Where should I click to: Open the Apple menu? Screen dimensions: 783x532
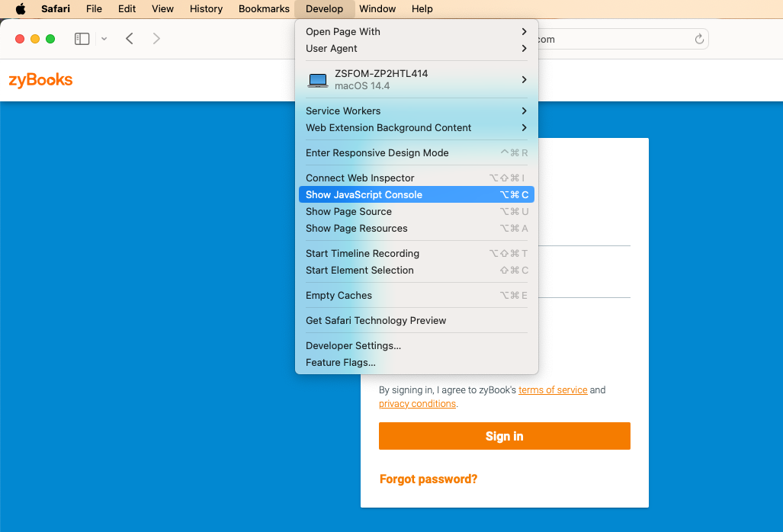click(x=19, y=8)
